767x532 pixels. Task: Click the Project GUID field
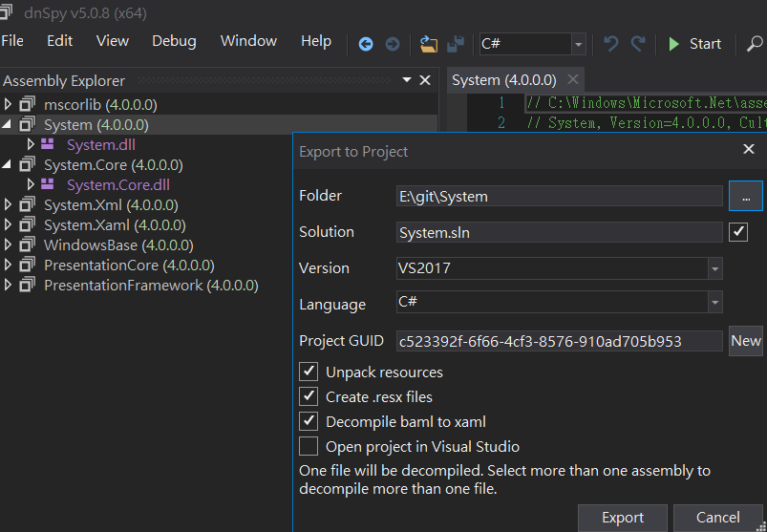click(x=559, y=341)
